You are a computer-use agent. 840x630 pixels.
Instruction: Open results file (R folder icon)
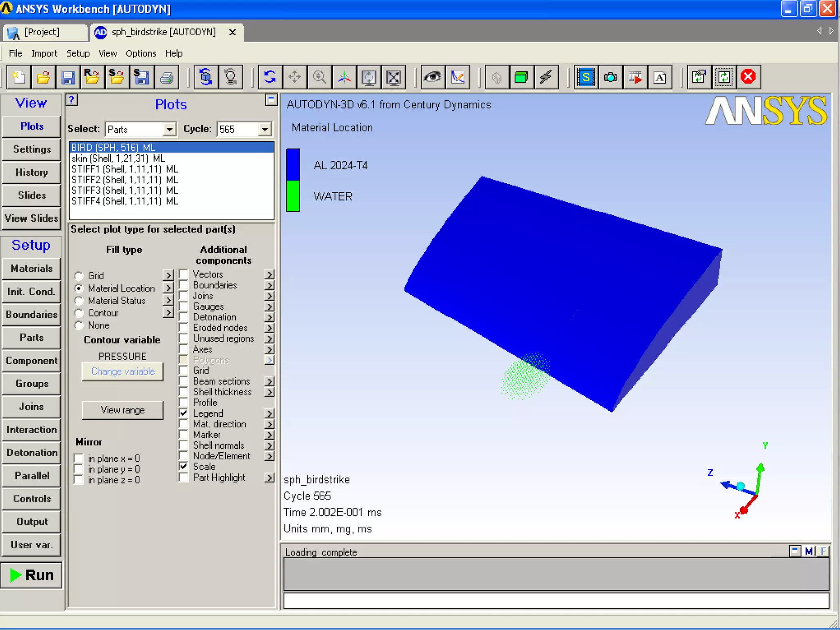(92, 77)
